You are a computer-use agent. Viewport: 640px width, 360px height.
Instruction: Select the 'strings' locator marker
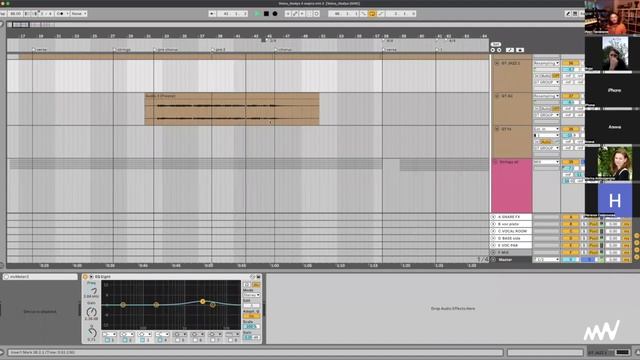(123, 50)
